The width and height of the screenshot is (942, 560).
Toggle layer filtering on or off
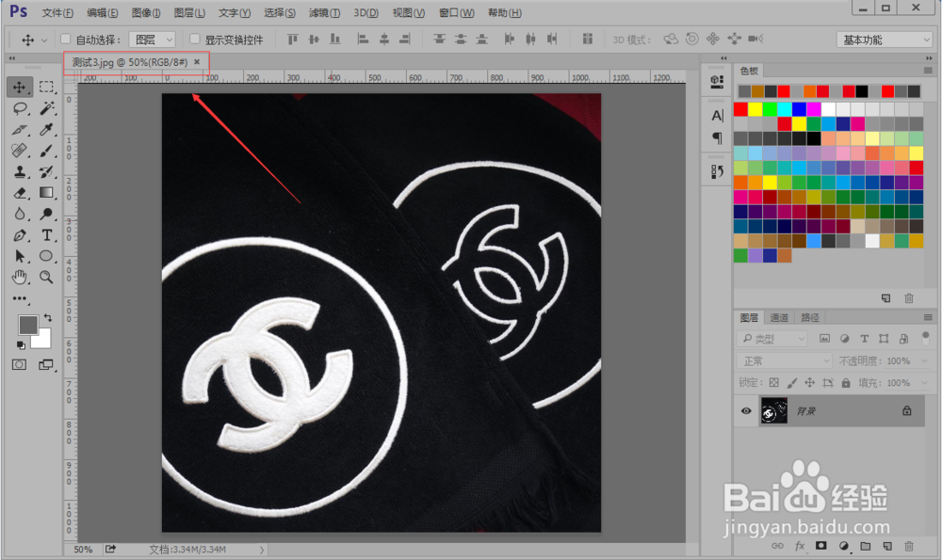[x=926, y=338]
